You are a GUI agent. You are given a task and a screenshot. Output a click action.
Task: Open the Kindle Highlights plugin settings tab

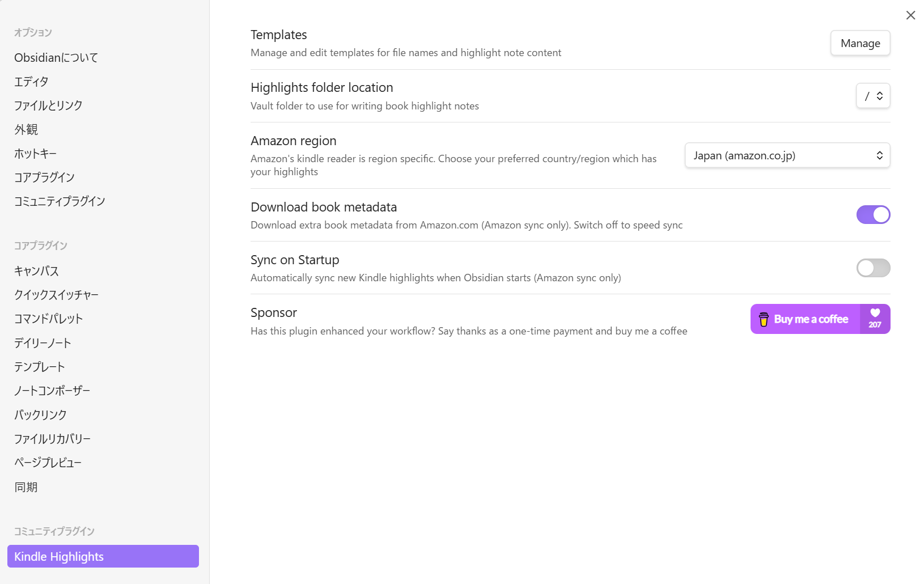click(x=103, y=556)
